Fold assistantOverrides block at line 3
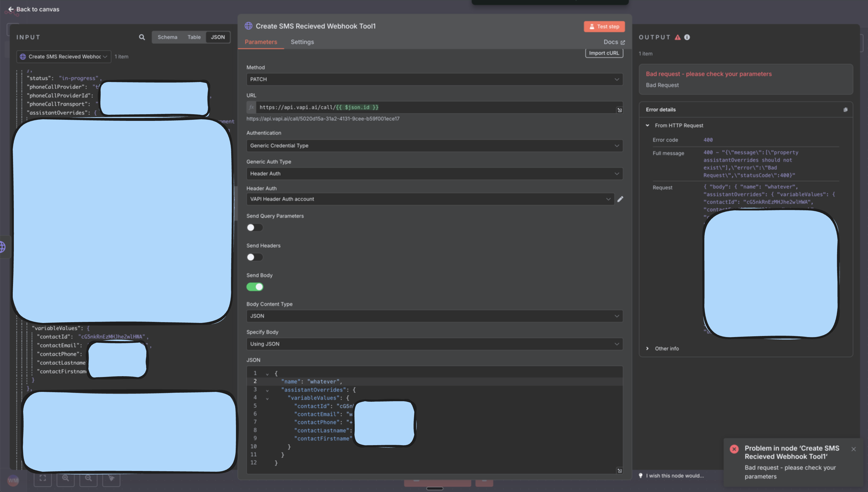The height and width of the screenshot is (492, 868). (267, 390)
